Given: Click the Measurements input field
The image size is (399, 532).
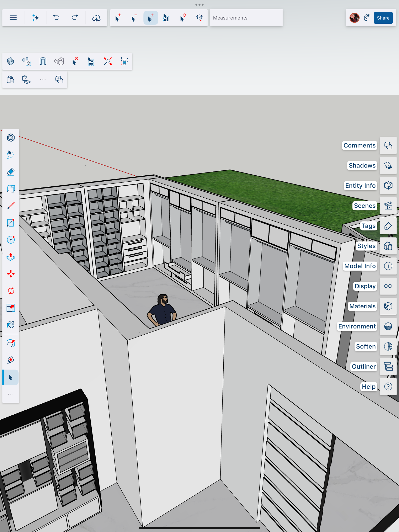Looking at the screenshot, I should tap(246, 18).
